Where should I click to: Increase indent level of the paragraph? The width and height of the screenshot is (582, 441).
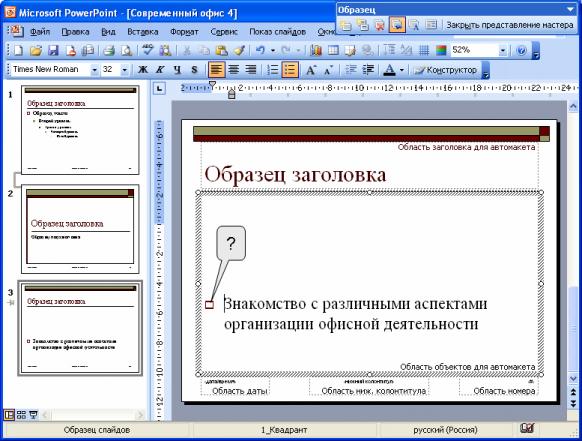pos(368,70)
